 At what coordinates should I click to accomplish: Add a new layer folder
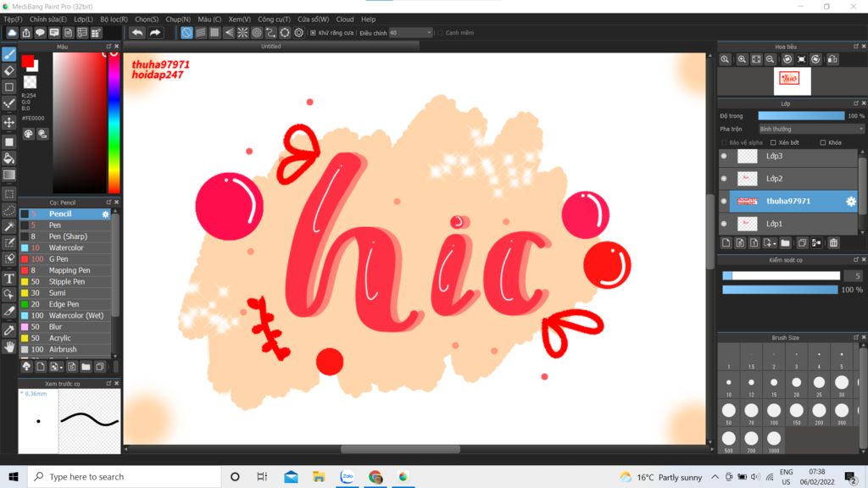click(x=785, y=243)
